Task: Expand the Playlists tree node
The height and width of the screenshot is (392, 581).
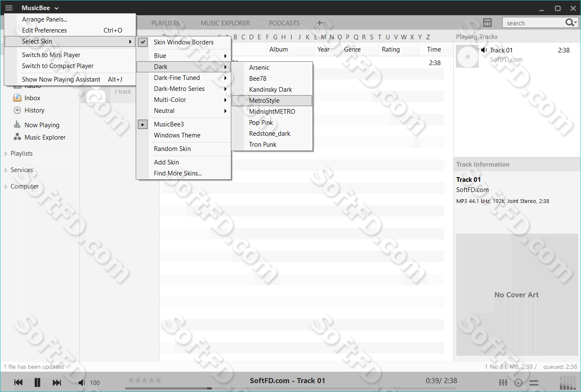Action: coord(6,154)
